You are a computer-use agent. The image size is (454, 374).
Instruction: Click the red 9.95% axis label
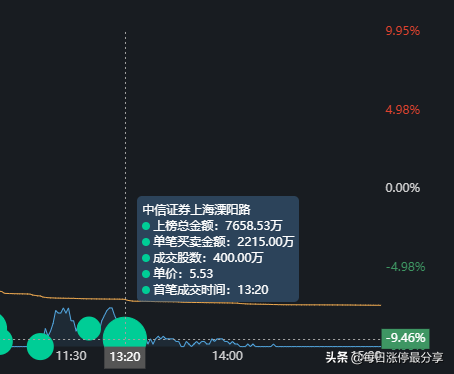403,31
